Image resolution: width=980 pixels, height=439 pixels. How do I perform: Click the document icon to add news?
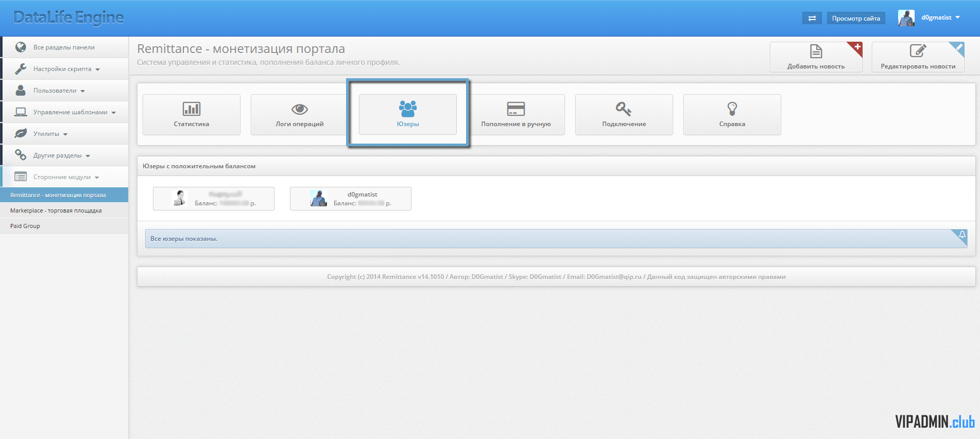click(x=816, y=51)
